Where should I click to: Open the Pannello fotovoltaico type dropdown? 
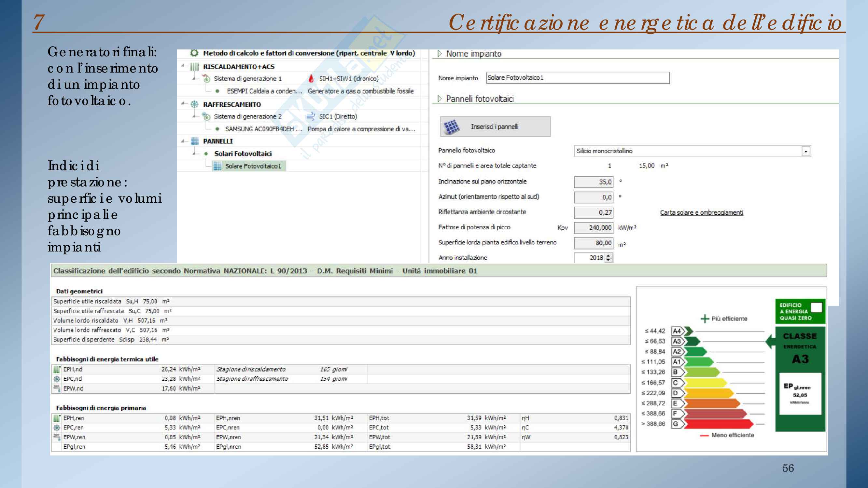pos(806,151)
